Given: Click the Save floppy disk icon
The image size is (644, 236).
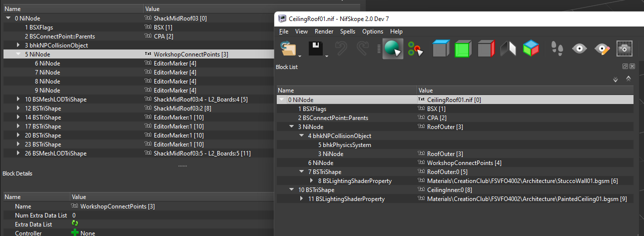Looking at the screenshot, I should click(x=316, y=49).
